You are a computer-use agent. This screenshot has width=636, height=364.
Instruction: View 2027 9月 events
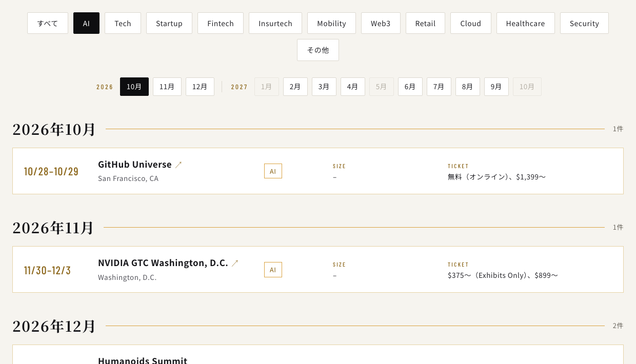496,87
